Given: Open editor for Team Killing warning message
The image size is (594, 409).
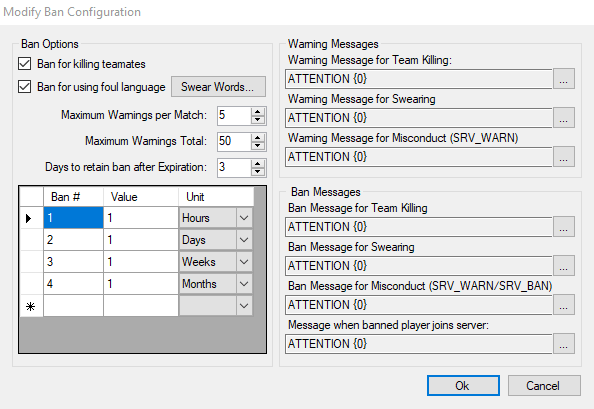Looking at the screenshot, I should coord(564,78).
